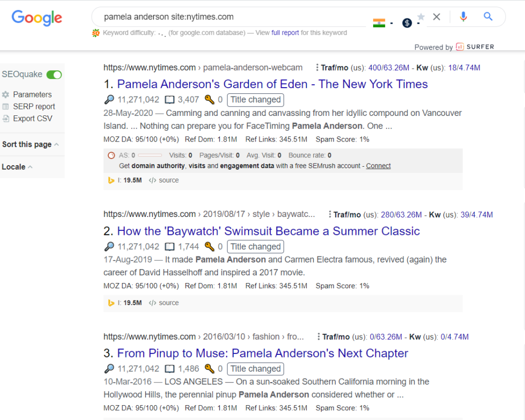Toggle the SEOquake switch off

point(54,74)
